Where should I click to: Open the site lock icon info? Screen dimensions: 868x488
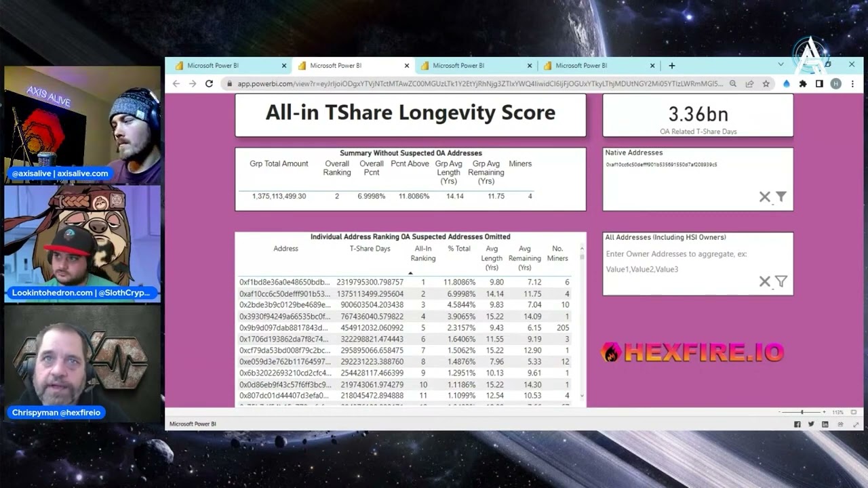(229, 84)
